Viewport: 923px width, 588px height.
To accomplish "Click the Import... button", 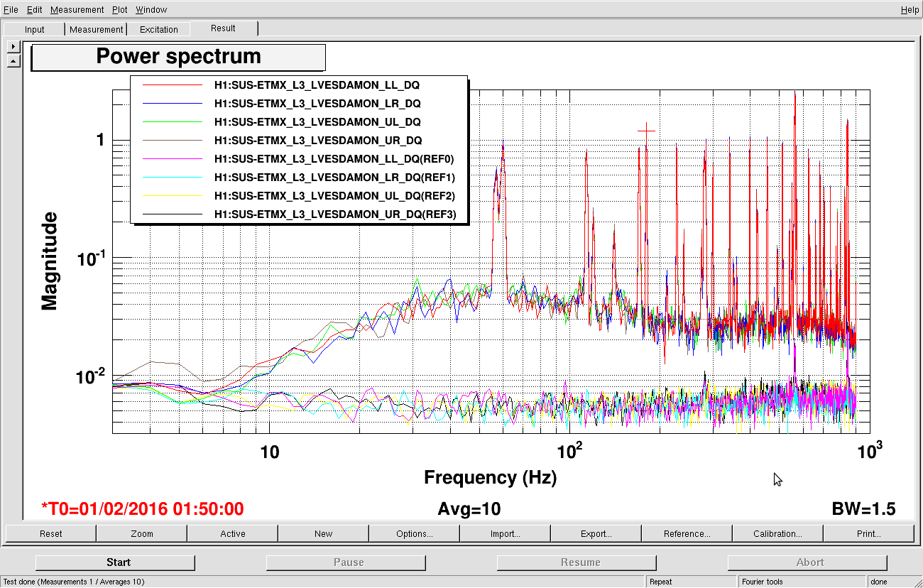I will (505, 533).
